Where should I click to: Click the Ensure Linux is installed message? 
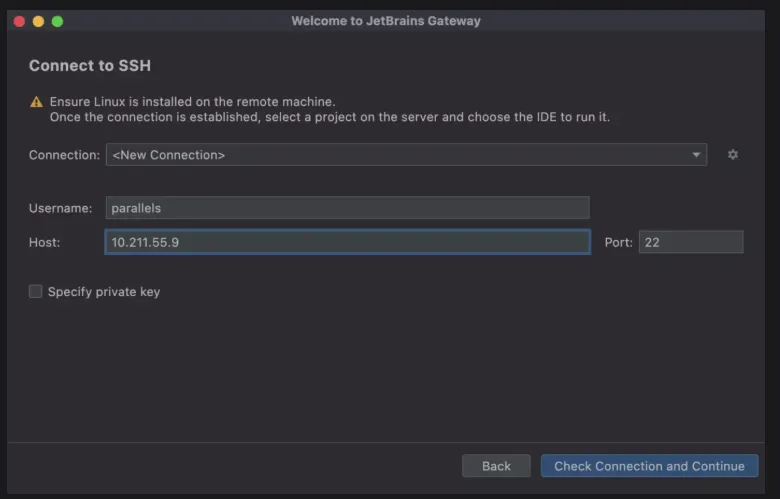(x=193, y=101)
